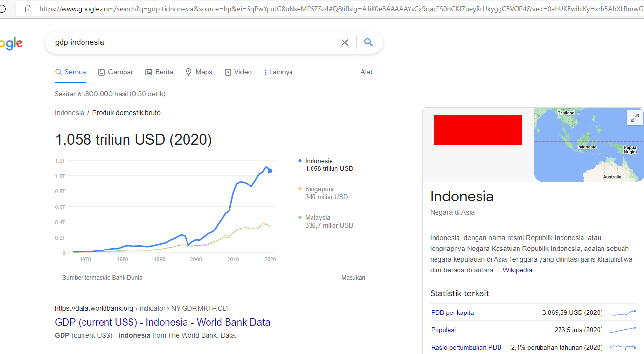This screenshot has width=644, height=354.
Task: Expand the map with the fullscreen icon
Action: (634, 118)
